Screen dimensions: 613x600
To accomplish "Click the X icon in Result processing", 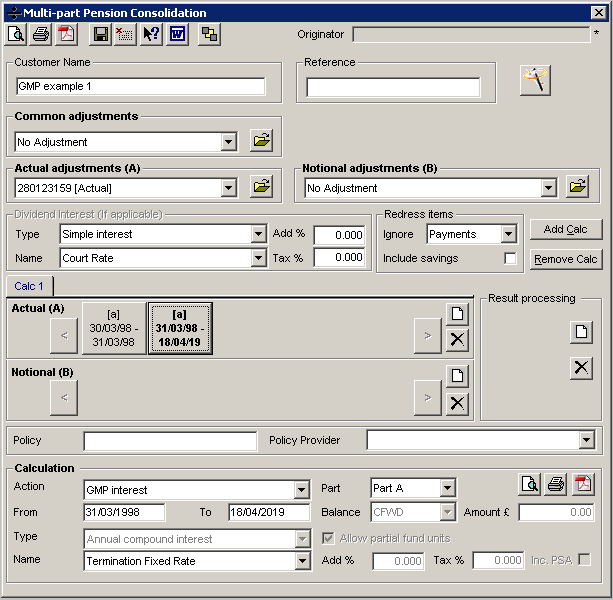I will pyautogui.click(x=581, y=368).
